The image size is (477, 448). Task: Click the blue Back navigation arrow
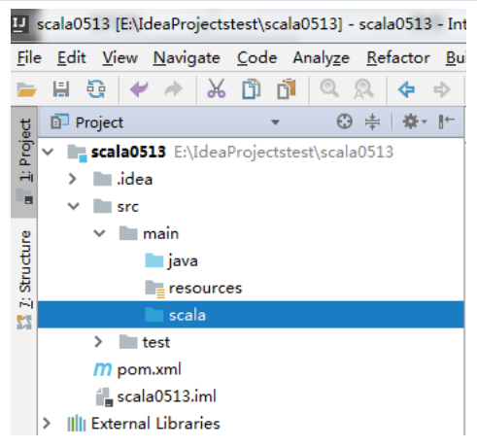(406, 89)
